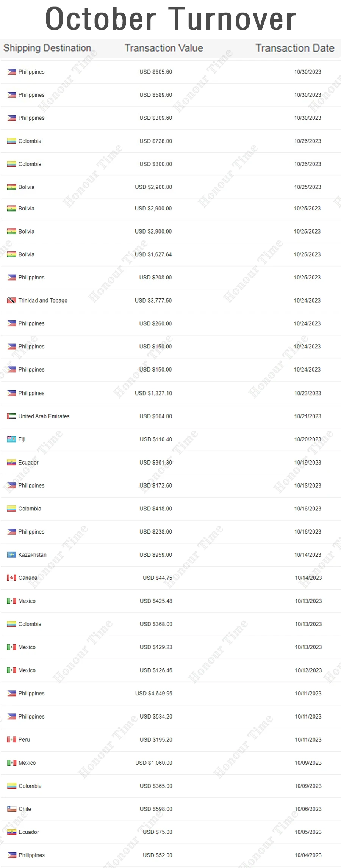Click the 10/21/2023 transaction date

click(308, 416)
